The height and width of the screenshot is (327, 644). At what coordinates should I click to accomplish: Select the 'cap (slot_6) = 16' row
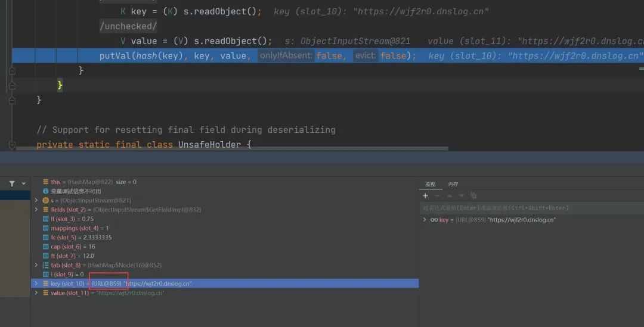click(225, 247)
